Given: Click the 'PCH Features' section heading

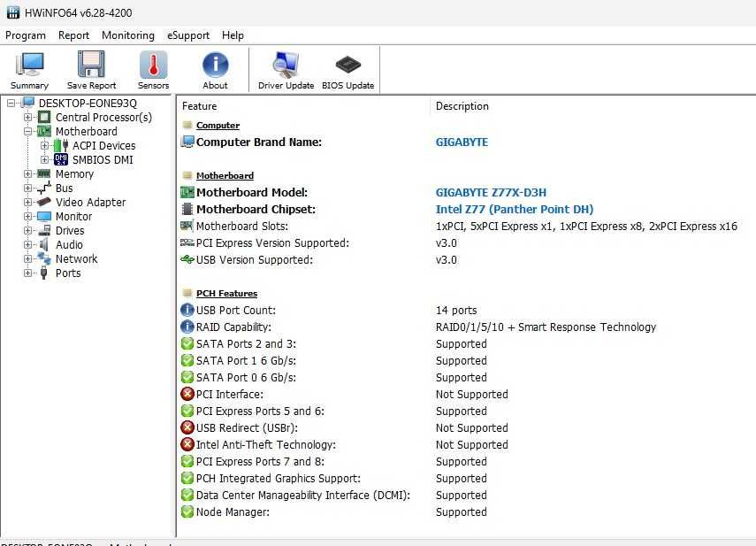Looking at the screenshot, I should pos(226,293).
